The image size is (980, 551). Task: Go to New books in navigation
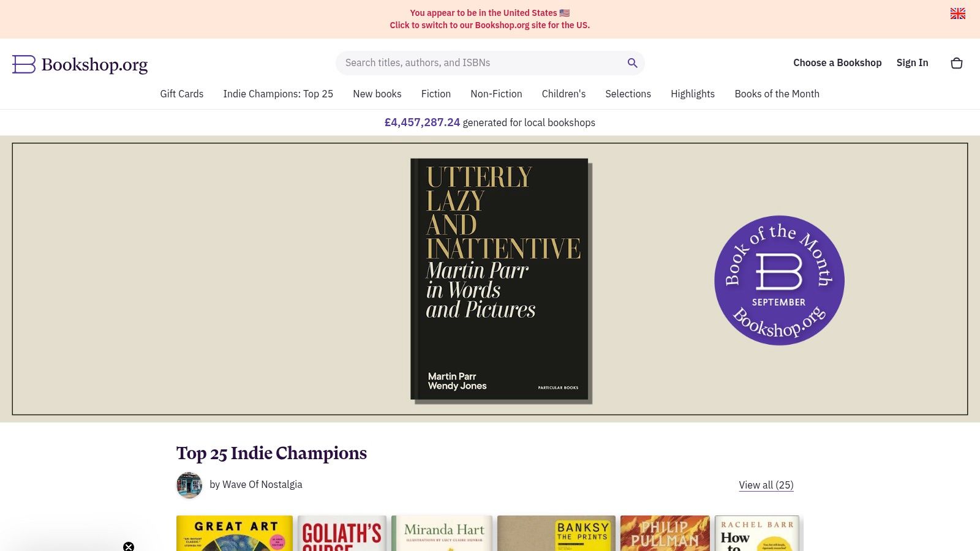click(377, 94)
